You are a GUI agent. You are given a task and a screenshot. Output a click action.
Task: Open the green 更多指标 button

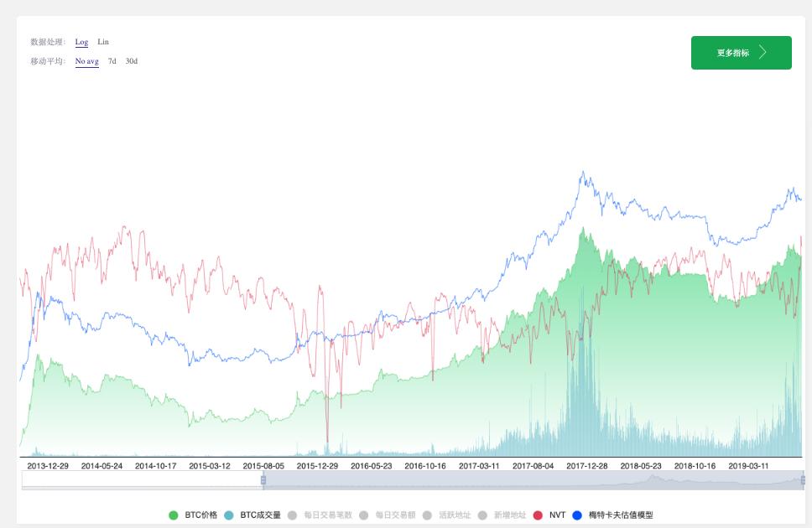741,52
